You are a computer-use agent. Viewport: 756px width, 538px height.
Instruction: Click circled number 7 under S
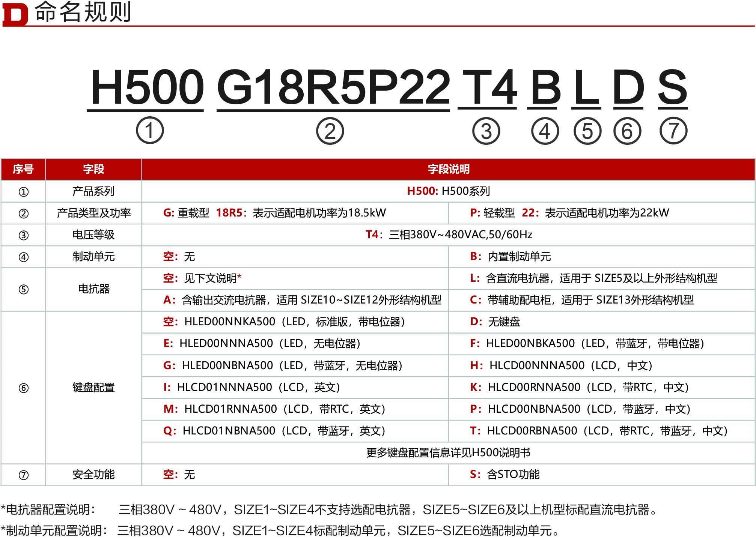pos(673,131)
